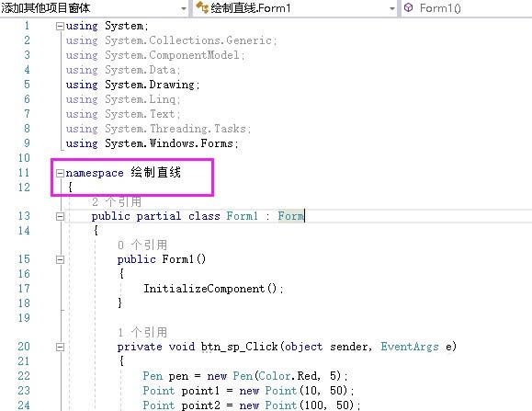Screen dimensions: 532x411
Task: Click 'Color.Red' on line 22
Action: pos(288,376)
